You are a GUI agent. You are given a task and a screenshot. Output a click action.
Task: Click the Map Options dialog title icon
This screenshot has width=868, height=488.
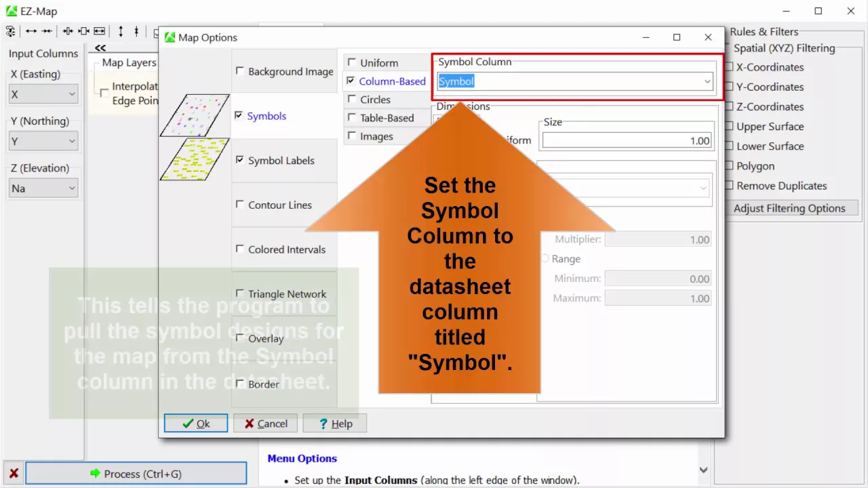(170, 37)
